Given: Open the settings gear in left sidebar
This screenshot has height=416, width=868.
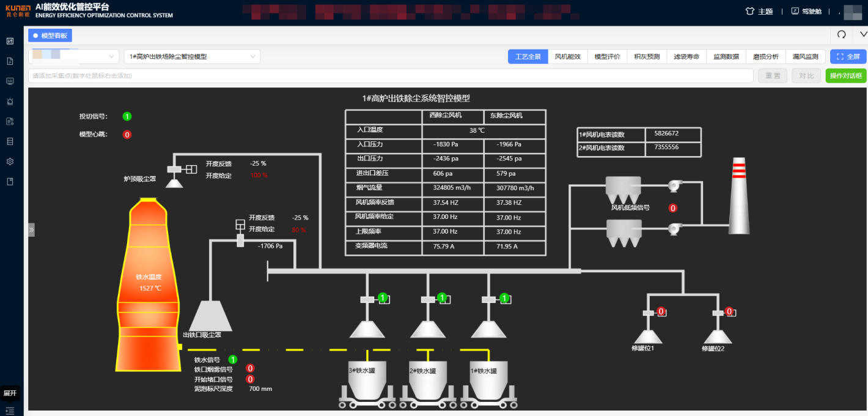Looking at the screenshot, I should click(10, 162).
